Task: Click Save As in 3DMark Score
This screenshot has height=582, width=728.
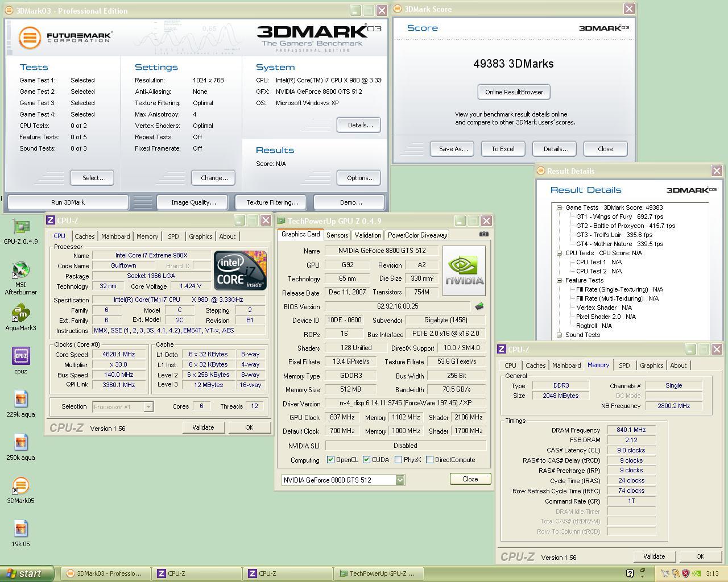Action: (x=453, y=149)
